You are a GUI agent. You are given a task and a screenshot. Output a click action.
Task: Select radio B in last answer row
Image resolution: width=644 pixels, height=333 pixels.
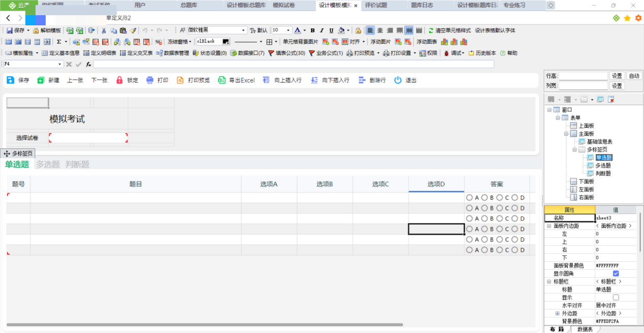(484, 250)
